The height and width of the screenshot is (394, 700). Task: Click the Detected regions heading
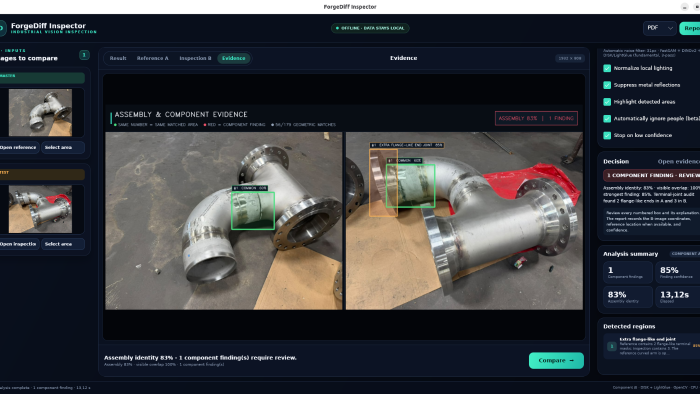click(629, 327)
